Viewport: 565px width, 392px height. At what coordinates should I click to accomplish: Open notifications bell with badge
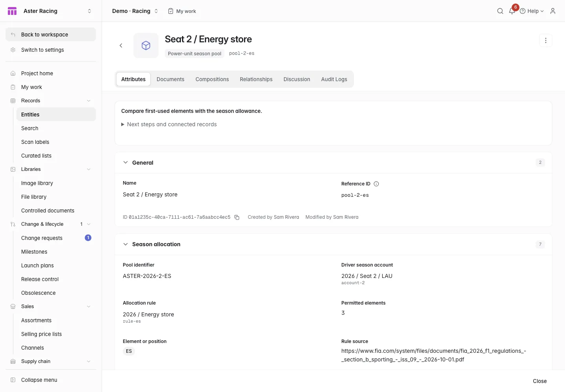click(512, 11)
